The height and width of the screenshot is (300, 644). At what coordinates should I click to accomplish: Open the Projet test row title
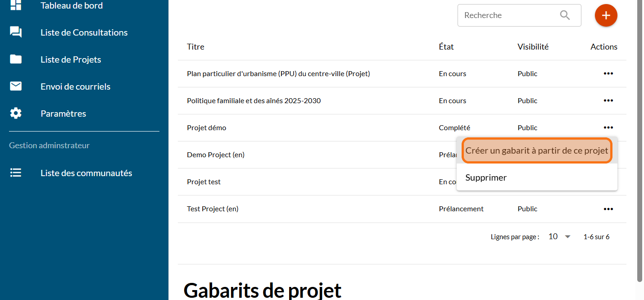pyautogui.click(x=204, y=182)
